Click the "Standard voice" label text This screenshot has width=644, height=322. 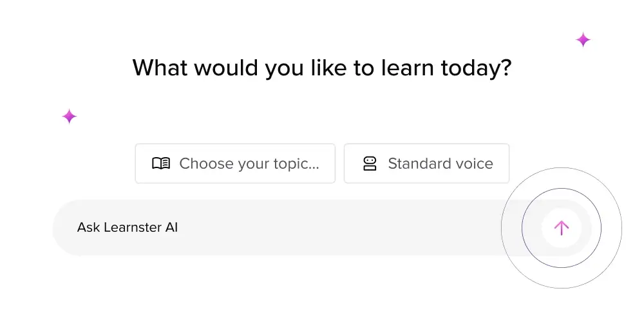click(440, 164)
